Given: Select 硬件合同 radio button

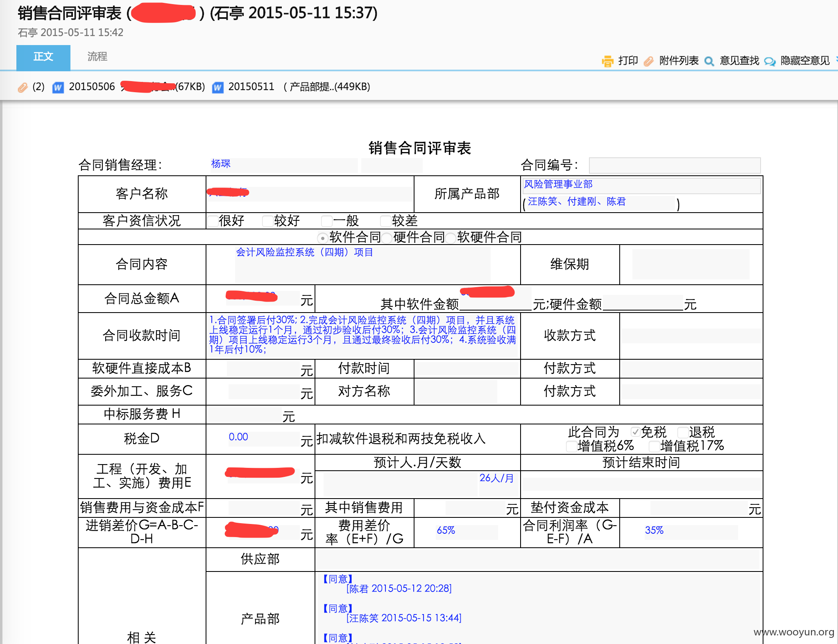Looking at the screenshot, I should pos(387,238).
